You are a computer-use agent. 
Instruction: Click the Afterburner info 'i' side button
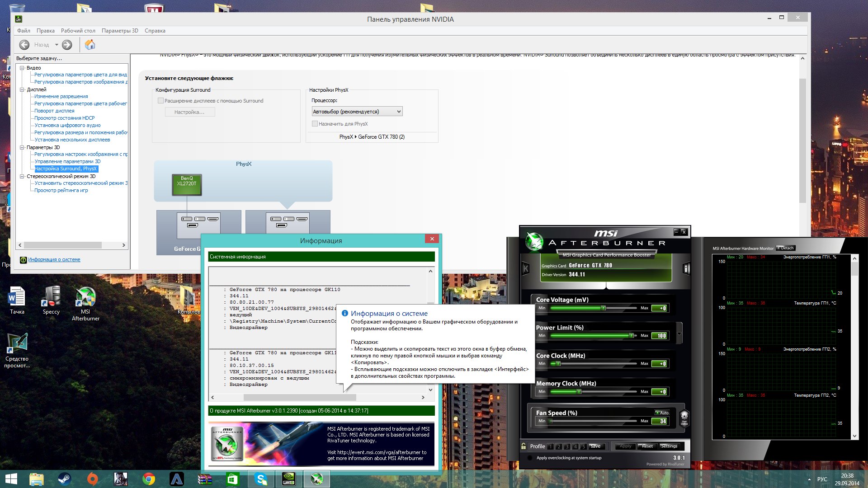tap(686, 269)
